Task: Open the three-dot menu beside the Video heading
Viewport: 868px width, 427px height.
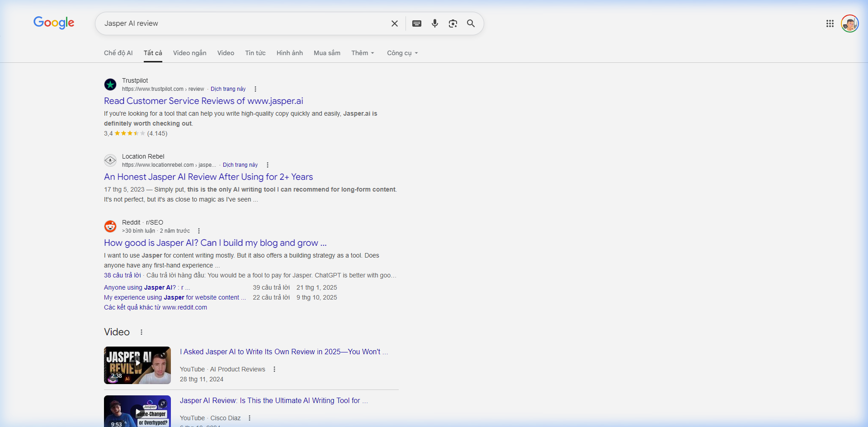Action: point(141,332)
